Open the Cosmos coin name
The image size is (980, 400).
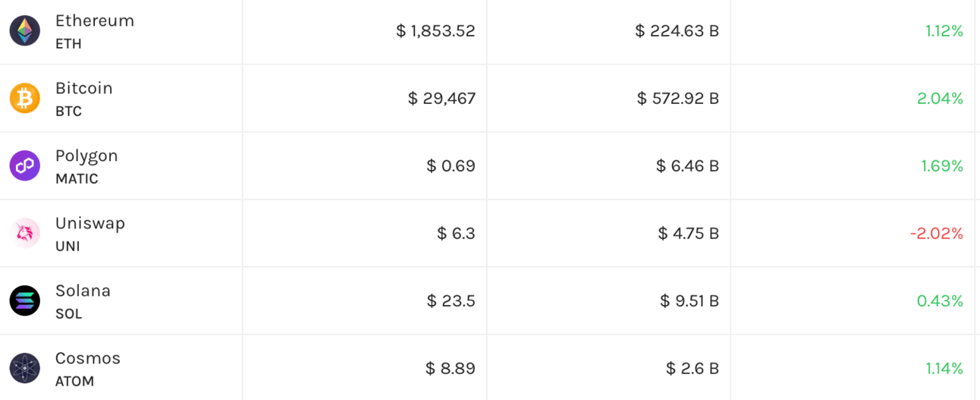point(88,358)
